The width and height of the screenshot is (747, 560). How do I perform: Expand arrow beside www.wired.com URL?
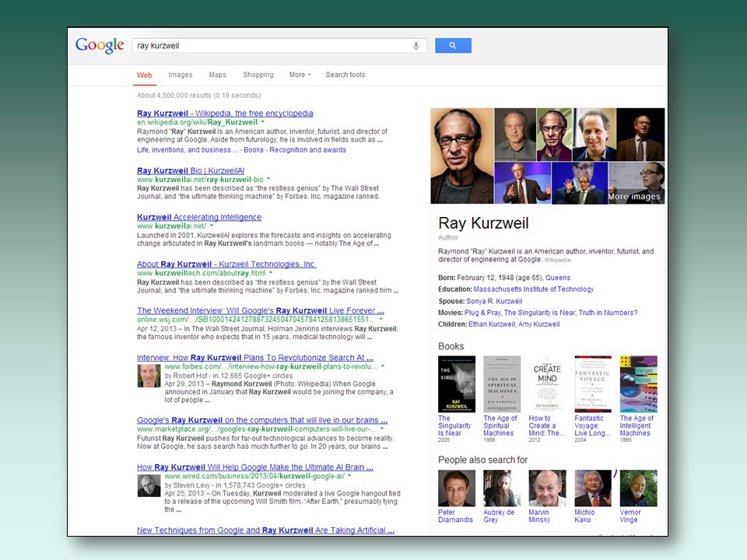(349, 476)
